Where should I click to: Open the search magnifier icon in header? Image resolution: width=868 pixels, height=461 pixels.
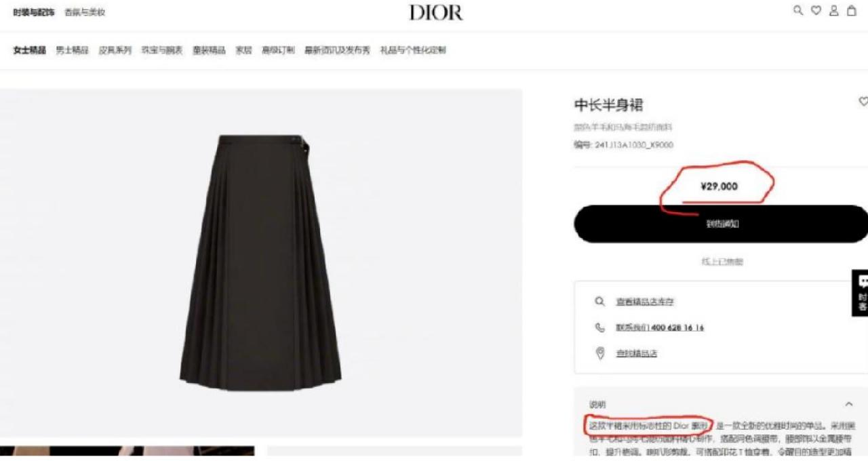pyautogui.click(x=798, y=10)
